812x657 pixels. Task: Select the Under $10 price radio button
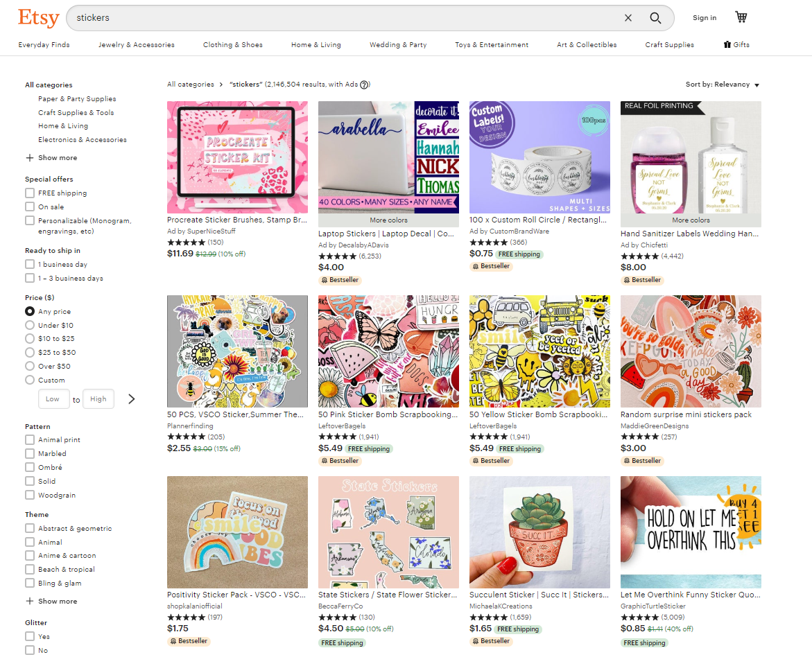pyautogui.click(x=29, y=325)
